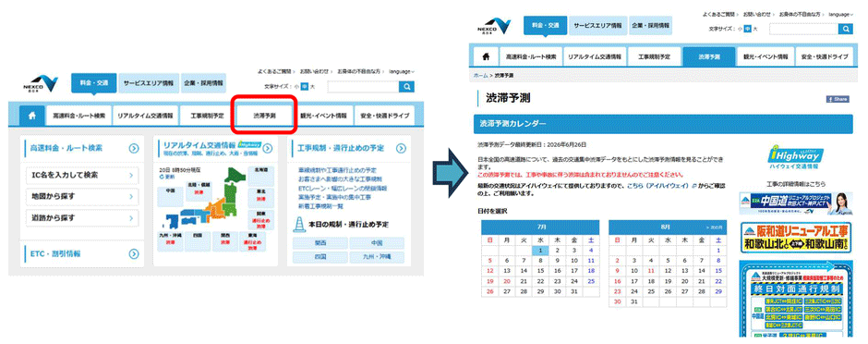The width and height of the screenshot is (868, 344).
Task: Select August 31 in 8月 calendar
Action: coord(634,301)
